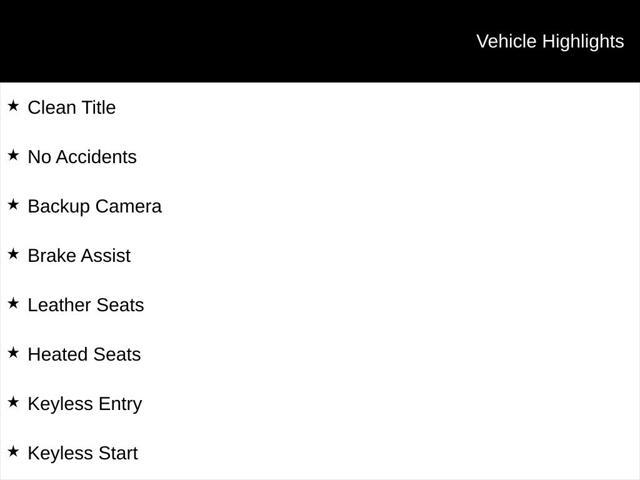Select the Clean Title highlight text
The image size is (640, 480).
[72, 108]
